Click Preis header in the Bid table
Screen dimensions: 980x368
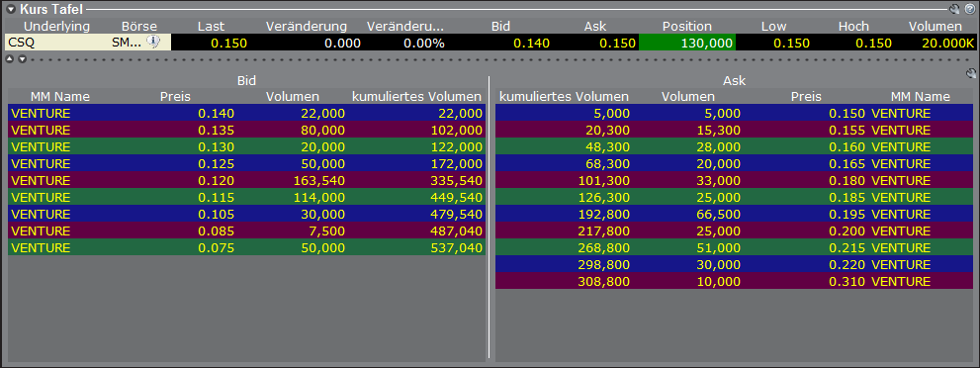point(175,97)
